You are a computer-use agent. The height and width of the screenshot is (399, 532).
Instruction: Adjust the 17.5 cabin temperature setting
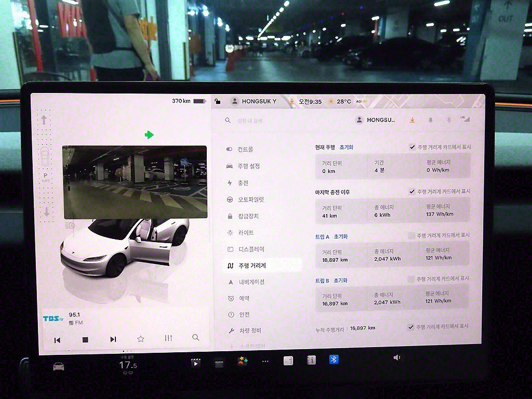pyautogui.click(x=128, y=365)
